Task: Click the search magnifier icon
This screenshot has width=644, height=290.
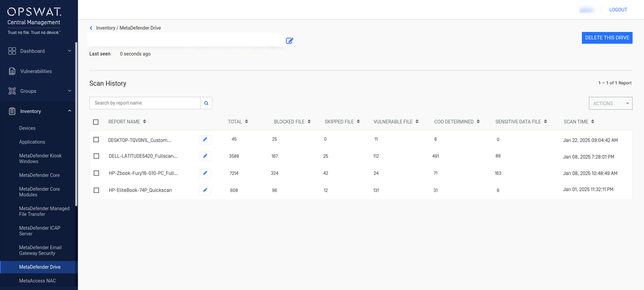Action: click(x=206, y=103)
